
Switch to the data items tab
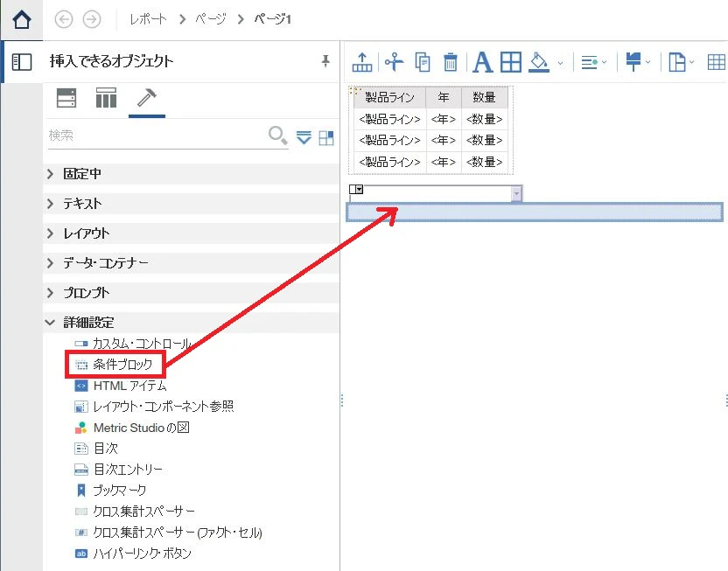tap(106, 98)
